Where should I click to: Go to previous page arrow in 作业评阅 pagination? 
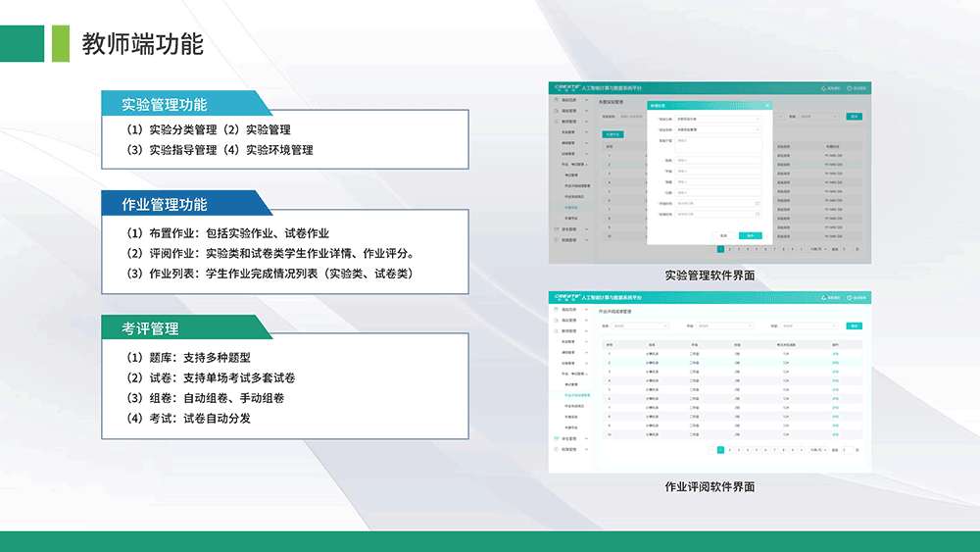(x=711, y=450)
